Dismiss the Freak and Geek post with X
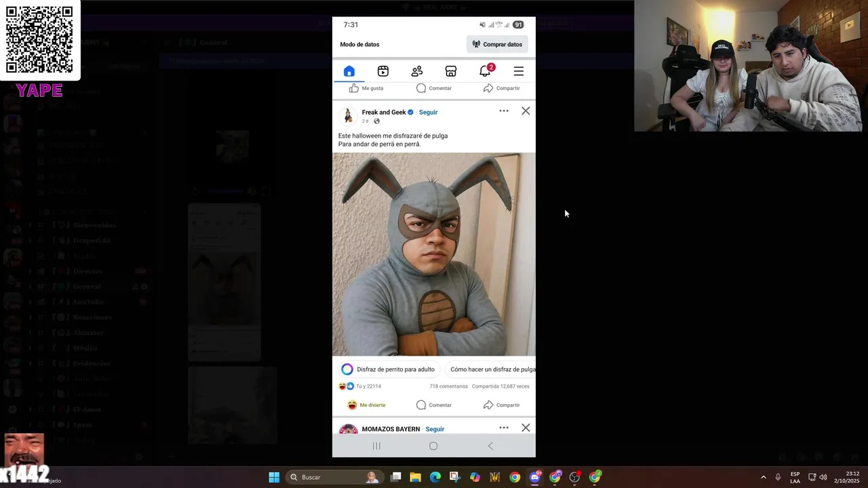The width and height of the screenshot is (868, 488). coord(526,110)
